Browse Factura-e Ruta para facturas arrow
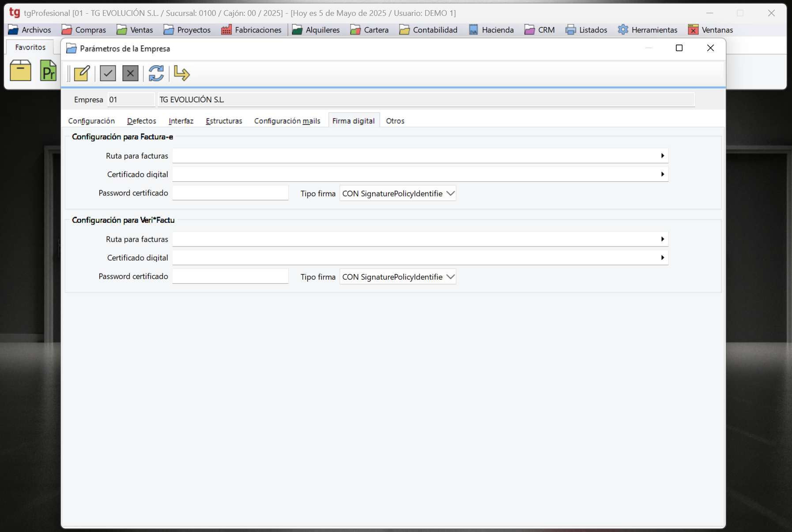This screenshot has width=792, height=532. (662, 156)
